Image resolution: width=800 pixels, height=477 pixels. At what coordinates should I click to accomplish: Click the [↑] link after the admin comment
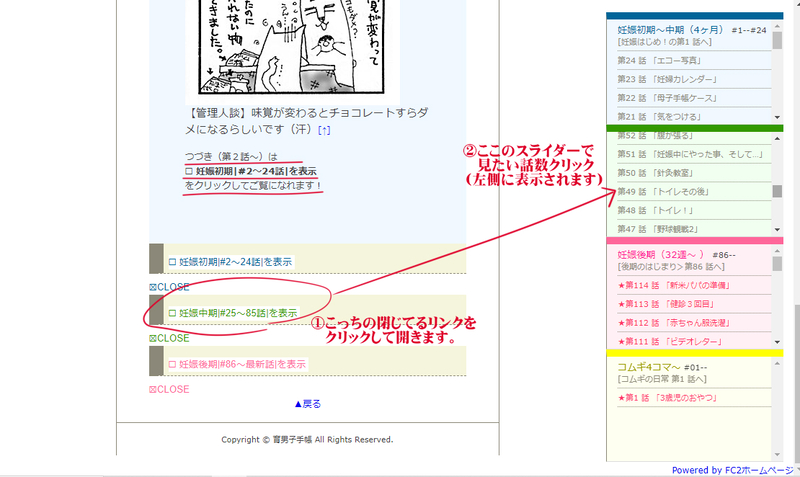click(324, 131)
